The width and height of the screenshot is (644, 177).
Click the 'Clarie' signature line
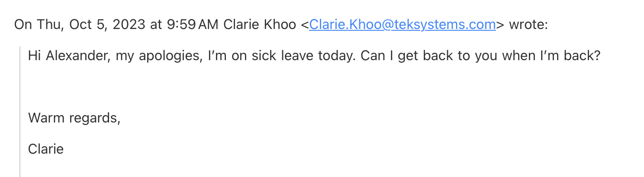pos(46,149)
